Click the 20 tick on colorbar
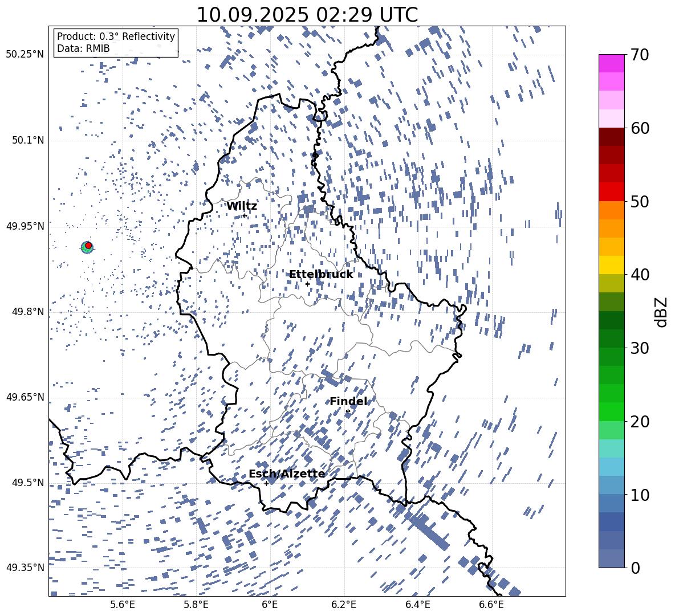The width and height of the screenshot is (675, 616). pyautogui.click(x=640, y=422)
